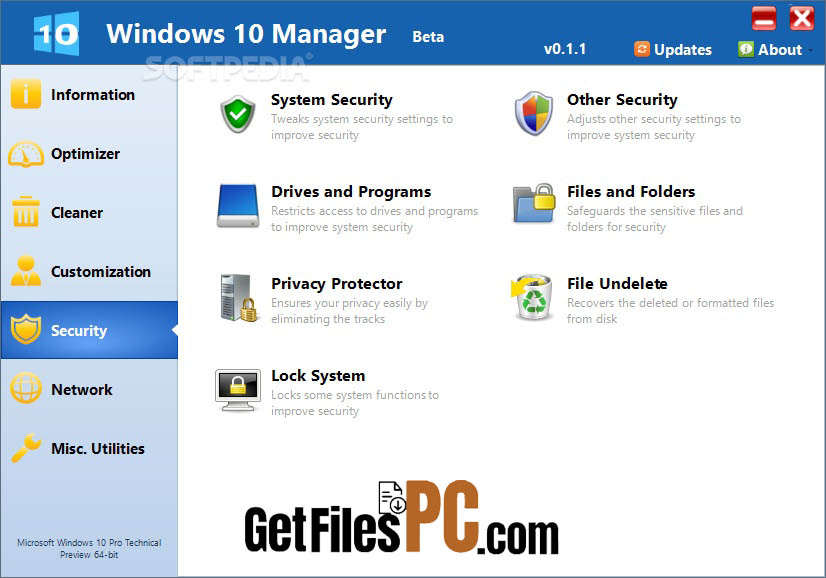Click 'Restricts access to drives' description

pos(375,219)
